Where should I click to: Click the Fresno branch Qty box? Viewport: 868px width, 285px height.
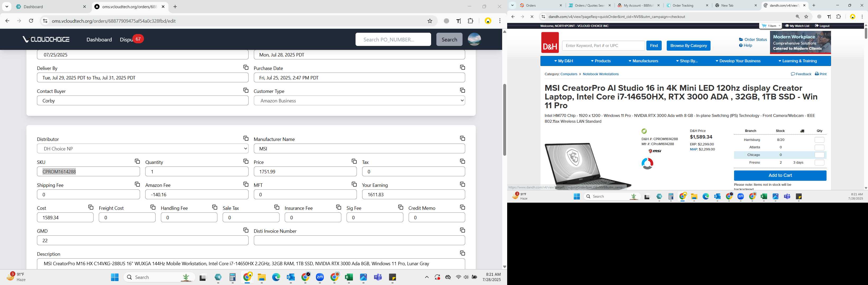pyautogui.click(x=819, y=163)
